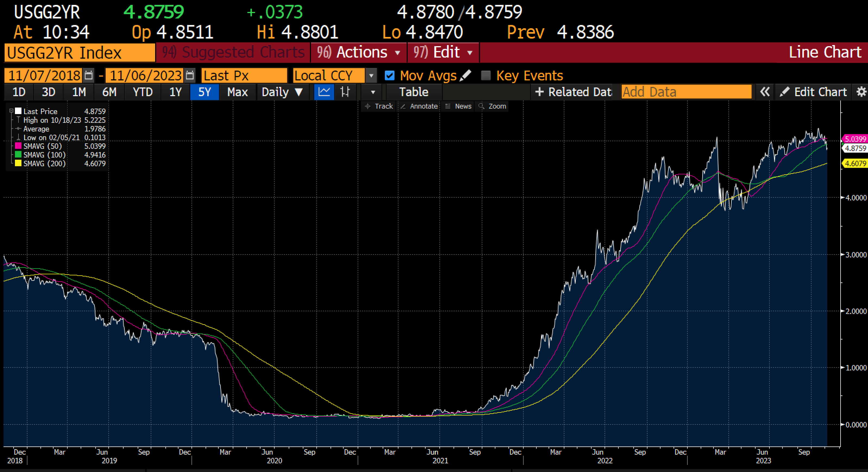868x472 pixels.
Task: Click the Annotate pencil tool
Action: pyautogui.click(x=419, y=106)
